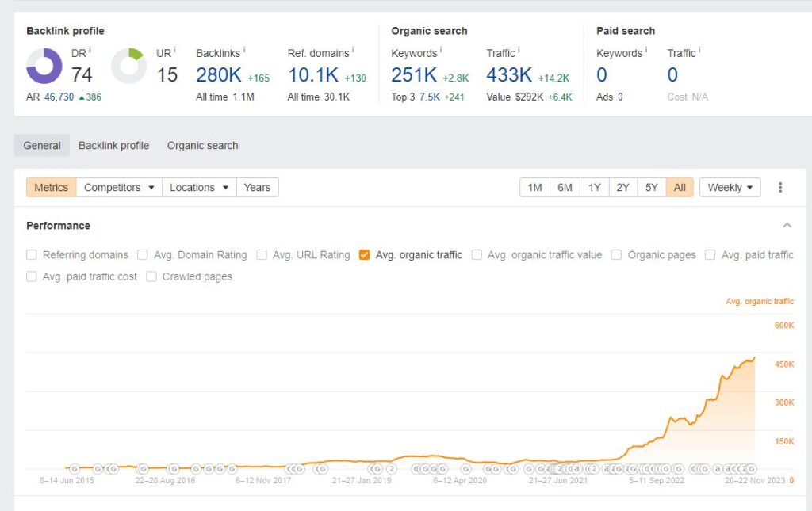Open the Weekly interval dropdown
This screenshot has width=812, height=511.
coord(730,188)
